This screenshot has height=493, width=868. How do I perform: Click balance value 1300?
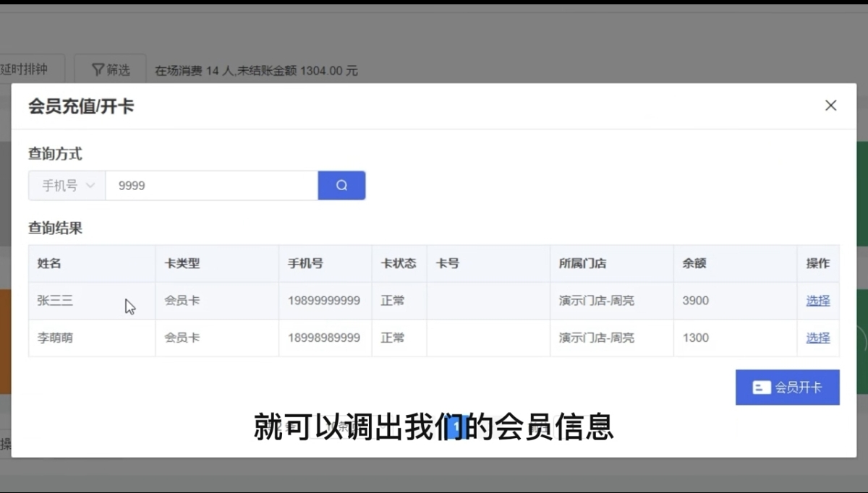click(696, 338)
